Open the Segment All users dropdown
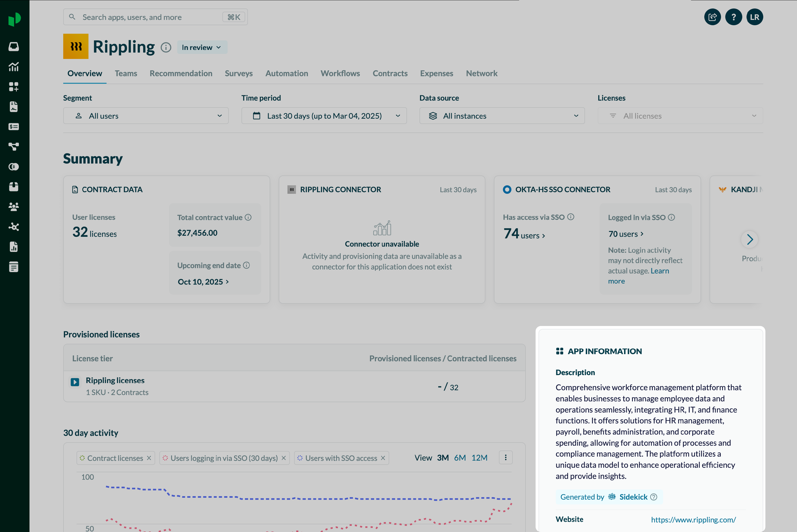Image resolution: width=797 pixels, height=532 pixels. click(x=146, y=116)
